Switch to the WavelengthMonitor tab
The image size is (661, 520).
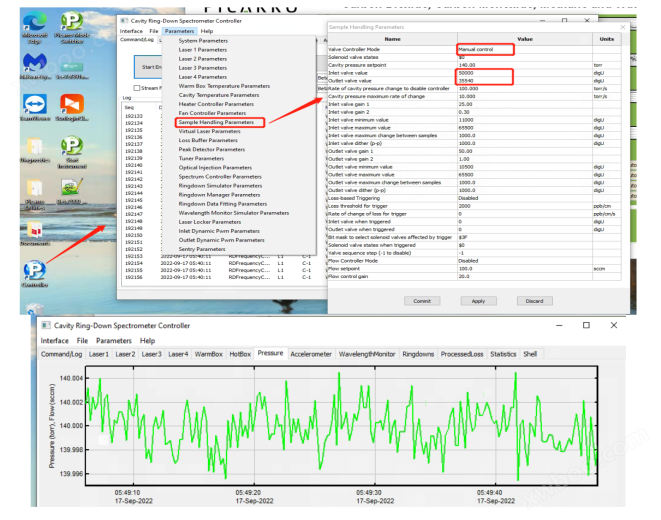coord(367,354)
